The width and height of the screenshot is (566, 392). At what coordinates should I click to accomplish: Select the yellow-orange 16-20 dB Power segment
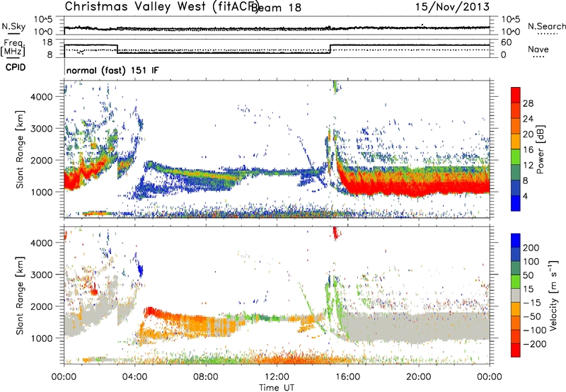pos(516,142)
